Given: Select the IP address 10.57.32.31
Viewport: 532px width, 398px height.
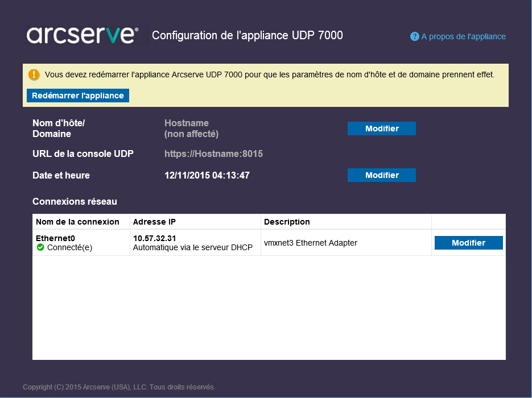Looking at the screenshot, I should click(x=154, y=238).
